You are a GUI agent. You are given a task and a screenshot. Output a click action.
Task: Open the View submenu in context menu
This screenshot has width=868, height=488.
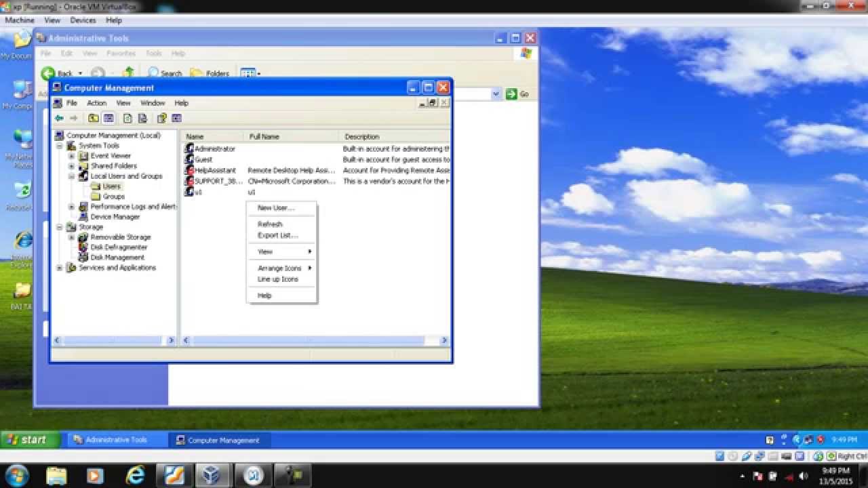pos(281,251)
